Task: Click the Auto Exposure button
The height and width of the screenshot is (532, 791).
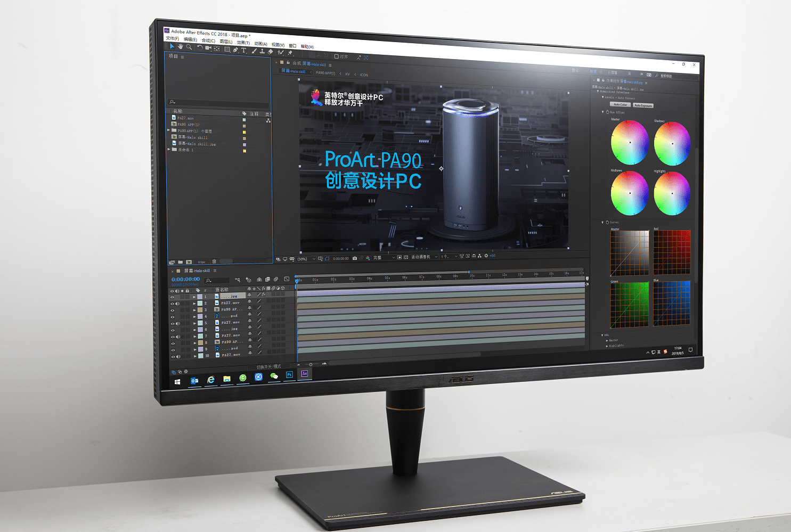Action: click(643, 105)
